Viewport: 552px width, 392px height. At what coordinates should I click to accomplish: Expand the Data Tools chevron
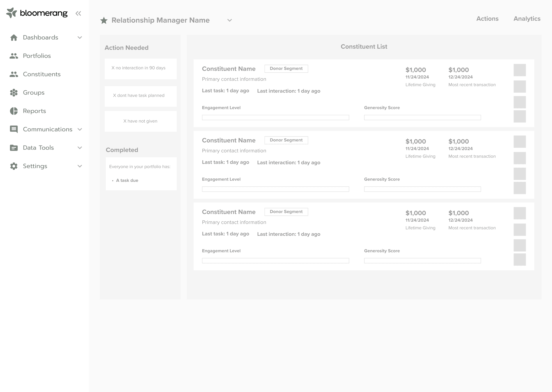[x=80, y=148]
